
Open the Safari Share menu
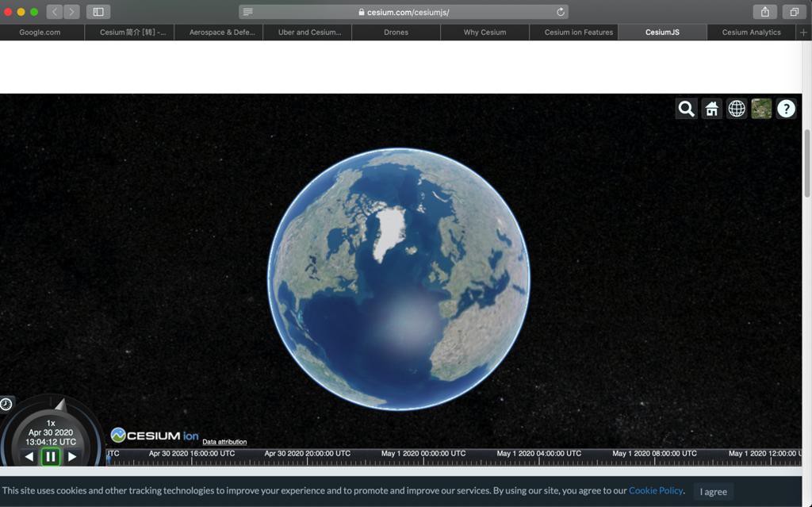point(765,11)
